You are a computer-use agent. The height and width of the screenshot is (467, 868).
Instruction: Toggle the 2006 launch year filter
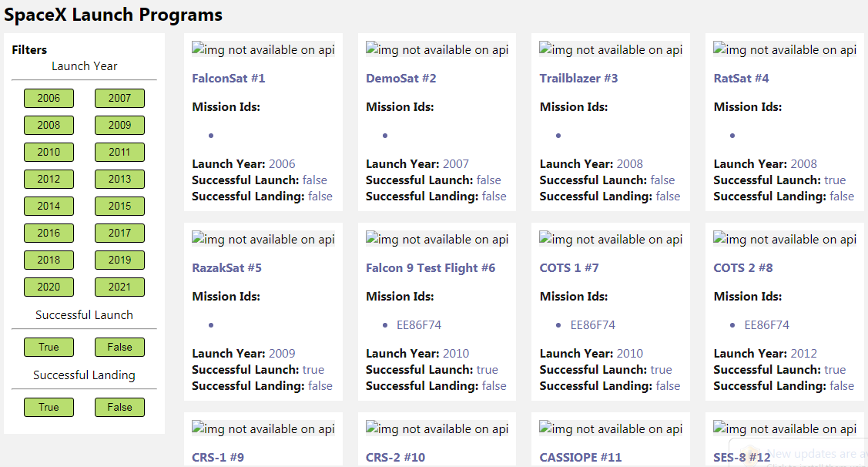tap(49, 98)
